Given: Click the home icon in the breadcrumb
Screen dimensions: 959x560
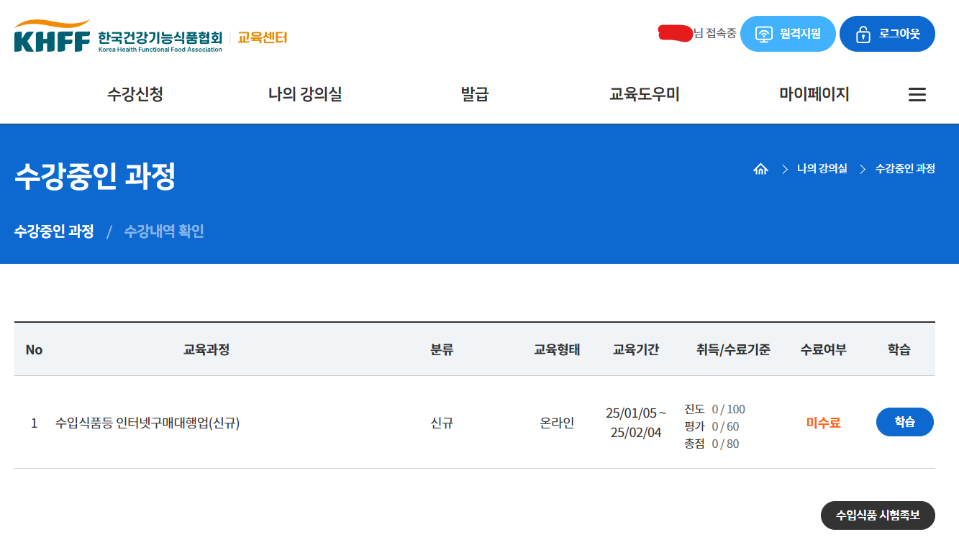Looking at the screenshot, I should pos(761,169).
